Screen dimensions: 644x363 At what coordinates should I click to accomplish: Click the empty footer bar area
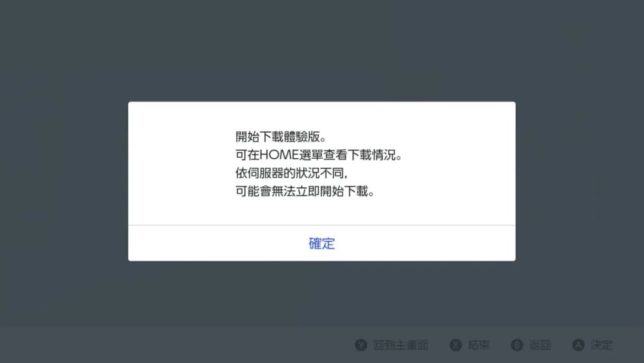[x=172, y=345]
